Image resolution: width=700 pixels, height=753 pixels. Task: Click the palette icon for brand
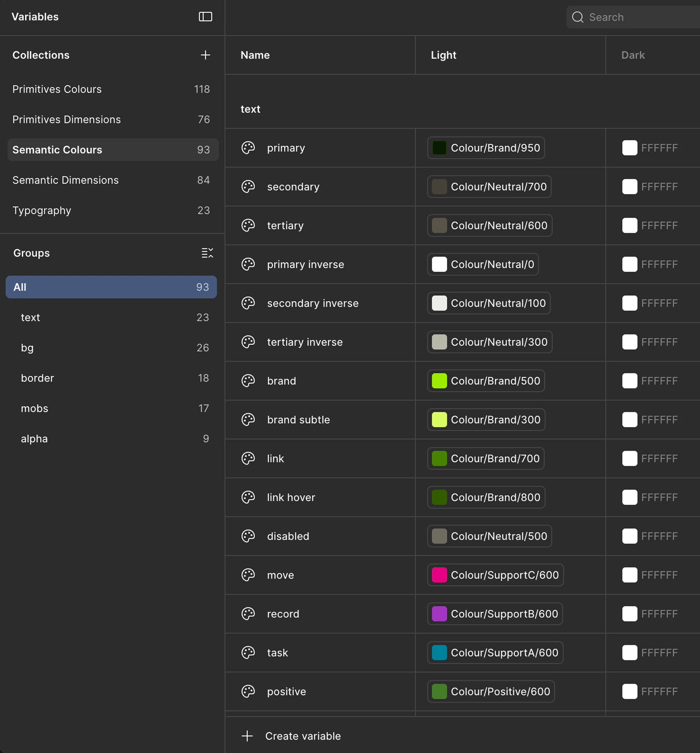coord(248,381)
